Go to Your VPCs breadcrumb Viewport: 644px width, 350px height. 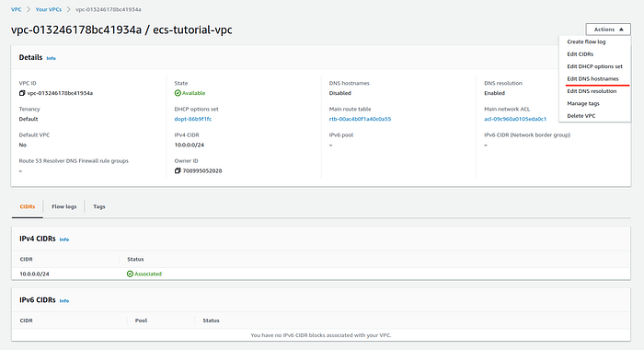click(49, 9)
